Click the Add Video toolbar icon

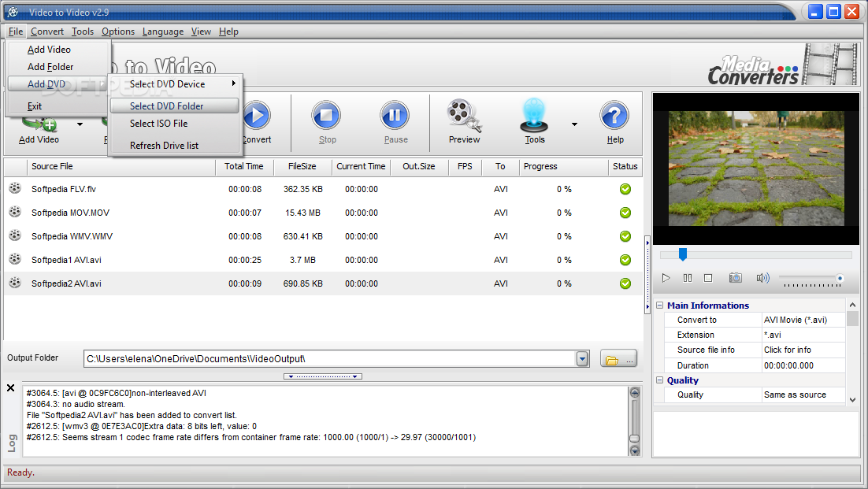pyautogui.click(x=39, y=125)
